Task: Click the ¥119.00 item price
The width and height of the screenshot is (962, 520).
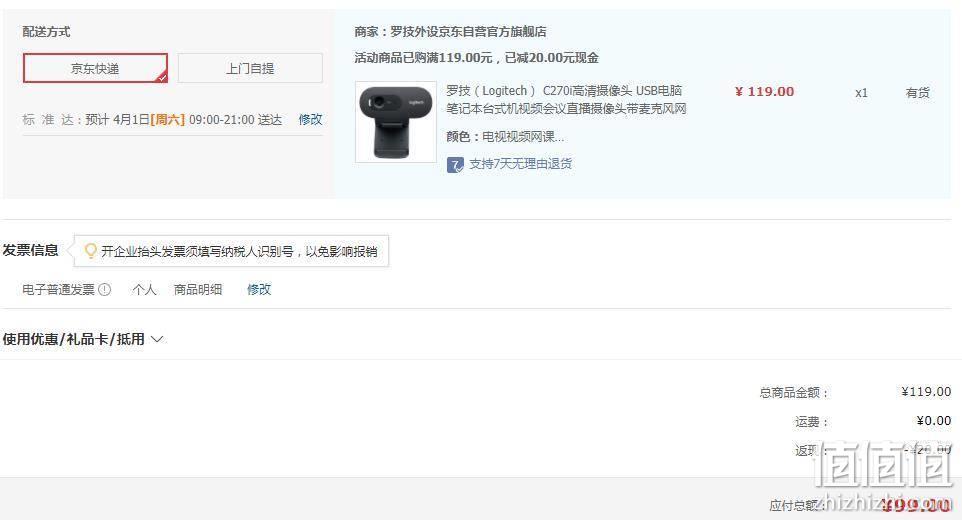Action: point(764,92)
